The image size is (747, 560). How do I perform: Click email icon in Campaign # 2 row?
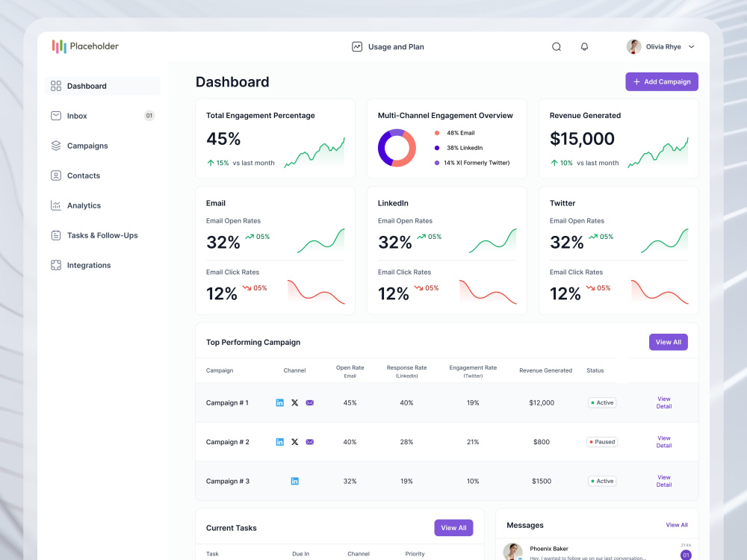310,442
